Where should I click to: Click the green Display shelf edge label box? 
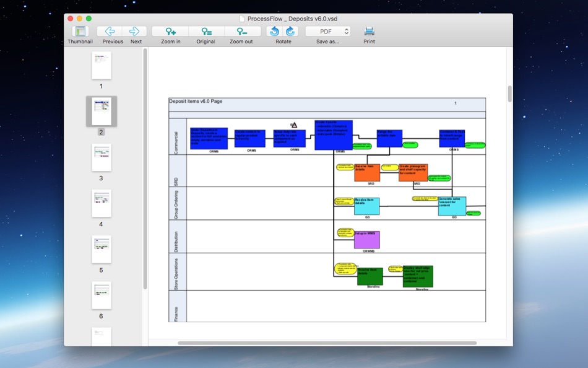click(x=418, y=276)
